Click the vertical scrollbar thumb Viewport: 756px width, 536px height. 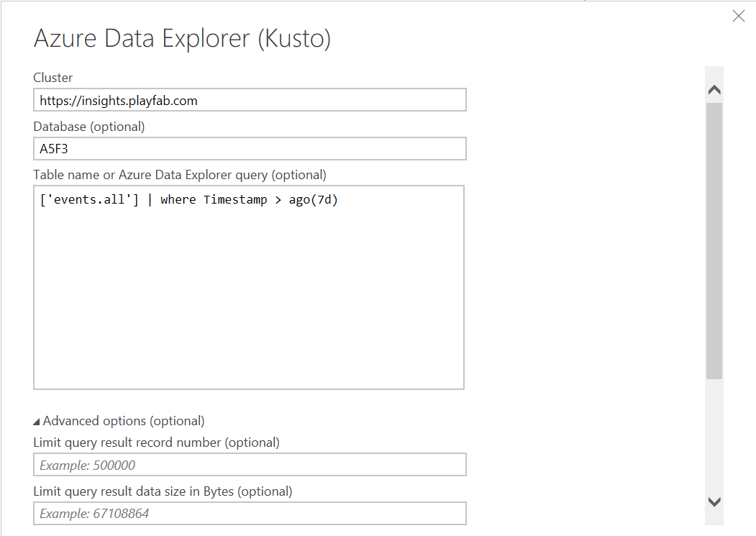click(714, 240)
